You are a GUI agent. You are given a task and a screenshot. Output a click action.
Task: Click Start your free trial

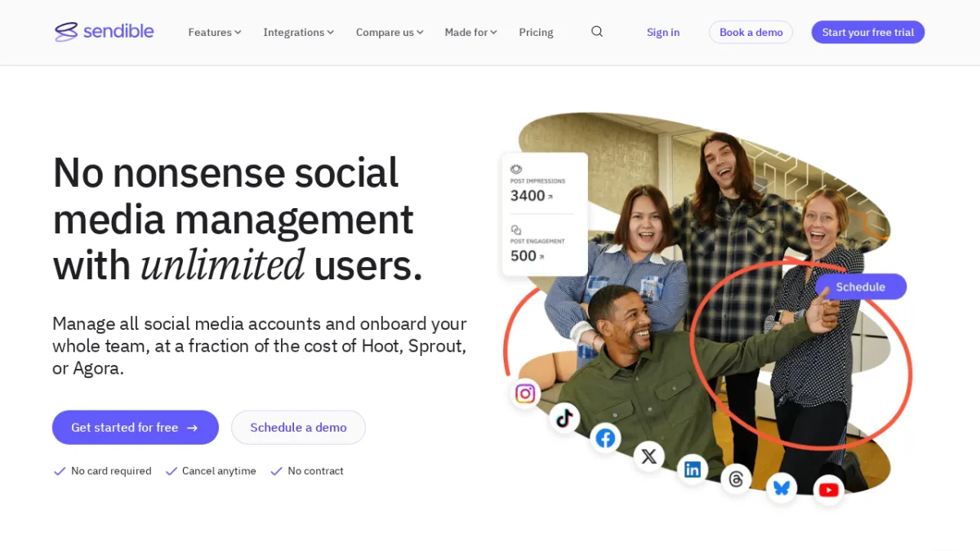click(868, 32)
